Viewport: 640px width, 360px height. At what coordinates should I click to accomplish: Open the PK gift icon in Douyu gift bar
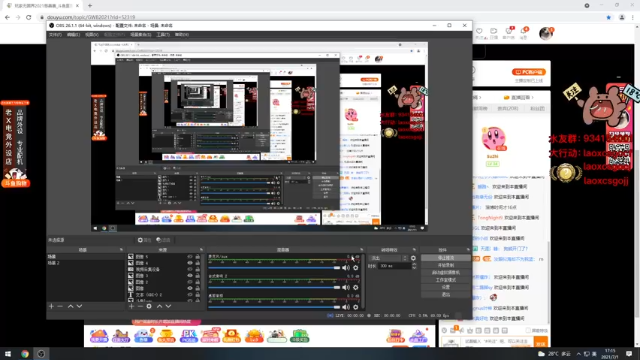tap(189, 336)
